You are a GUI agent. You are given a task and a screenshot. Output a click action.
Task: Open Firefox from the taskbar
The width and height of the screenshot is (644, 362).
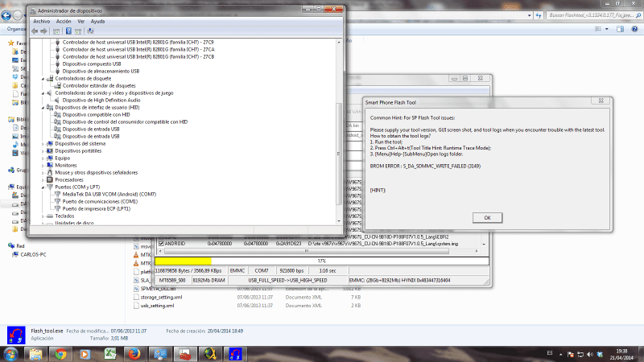coord(134,354)
